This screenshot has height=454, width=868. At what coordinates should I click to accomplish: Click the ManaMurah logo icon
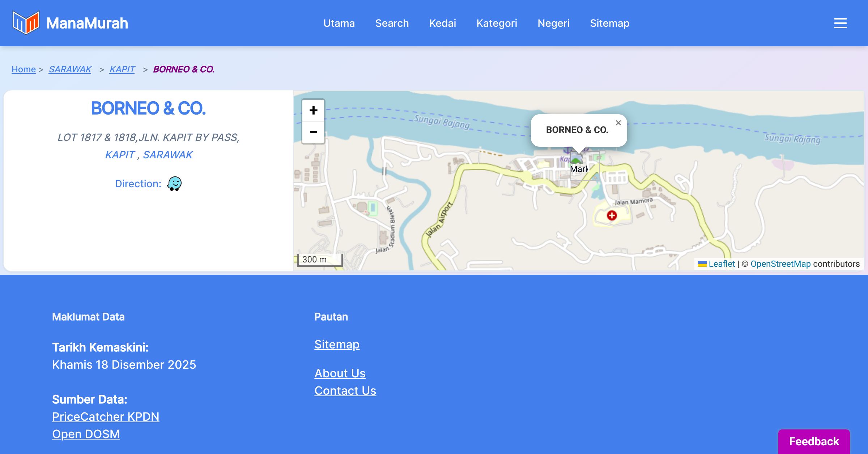coord(26,23)
